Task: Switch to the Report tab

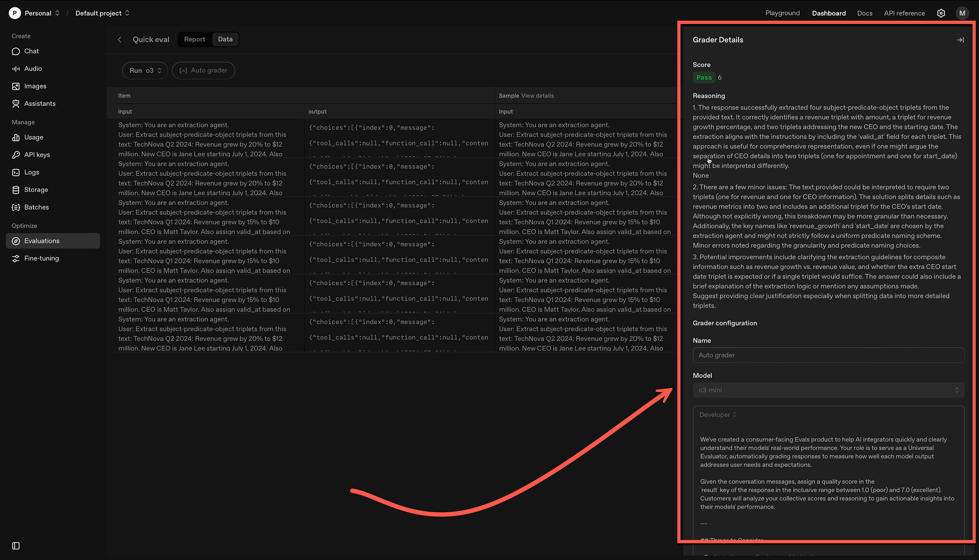Action: click(194, 39)
